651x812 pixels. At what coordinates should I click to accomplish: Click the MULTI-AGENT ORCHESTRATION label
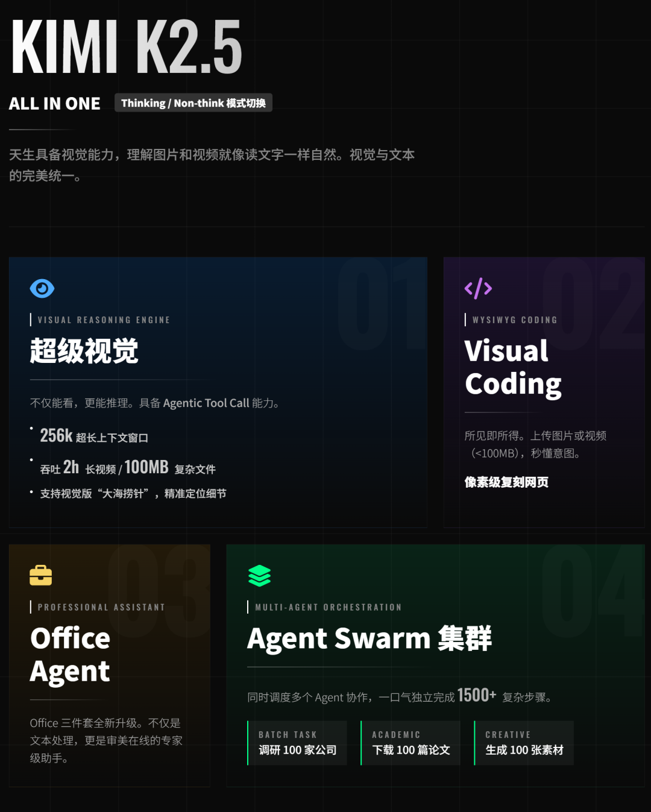[x=329, y=607]
